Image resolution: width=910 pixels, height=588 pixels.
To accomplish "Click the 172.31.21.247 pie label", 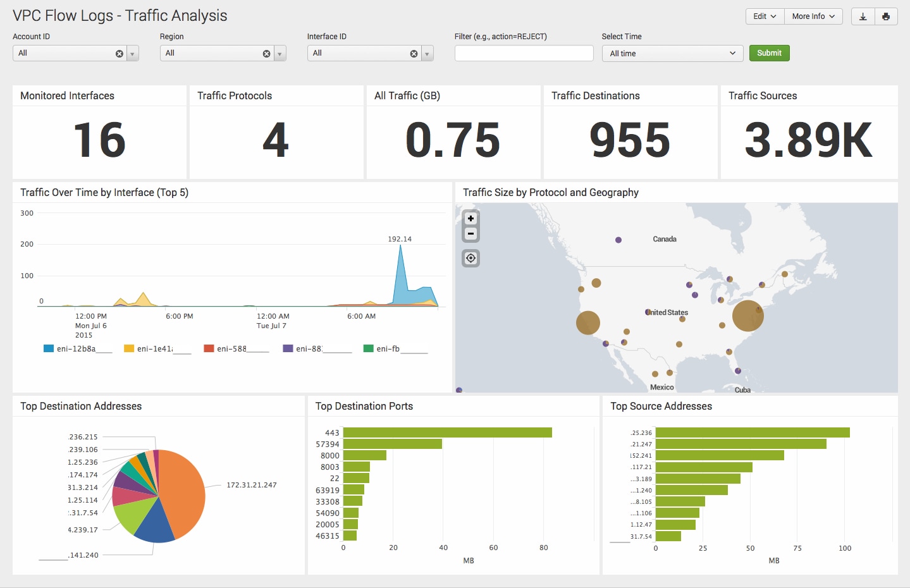I will coord(252,485).
